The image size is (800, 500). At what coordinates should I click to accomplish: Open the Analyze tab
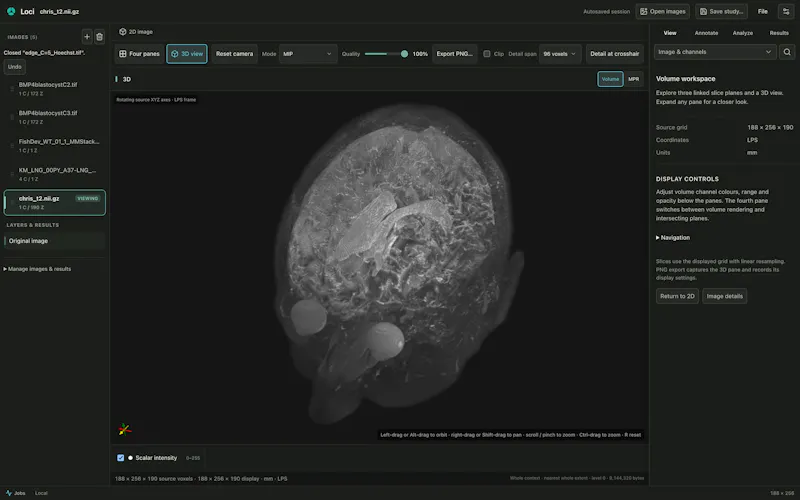743,33
